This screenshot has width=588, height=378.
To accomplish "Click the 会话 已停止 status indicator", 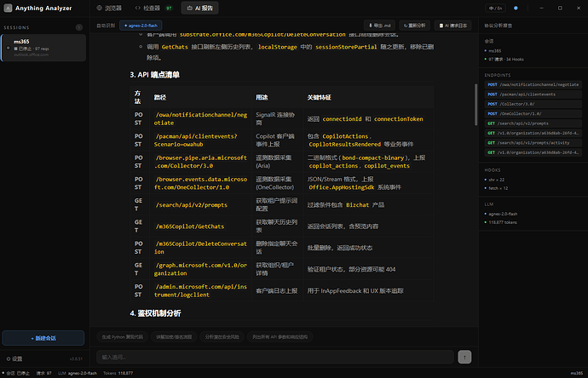I will 15,373.
